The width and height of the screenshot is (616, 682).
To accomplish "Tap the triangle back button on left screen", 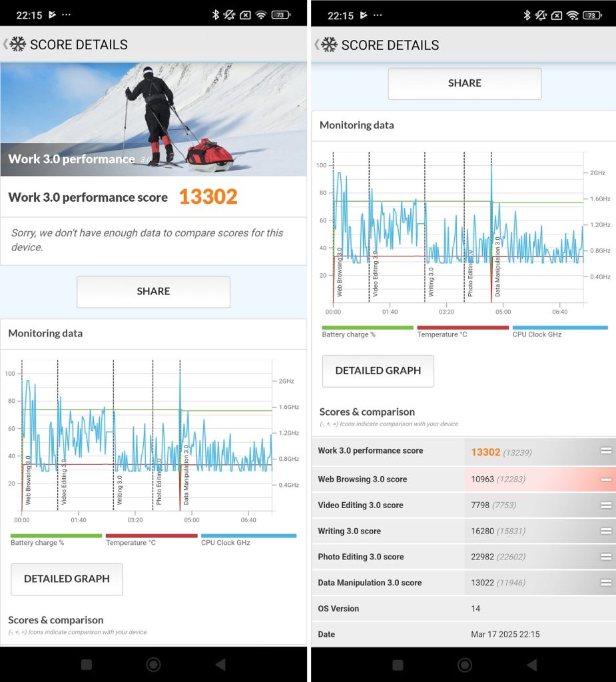I will click(220, 664).
